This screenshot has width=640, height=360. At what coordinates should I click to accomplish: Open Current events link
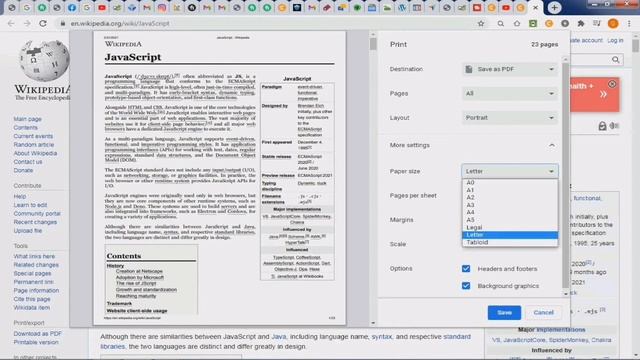point(33,136)
